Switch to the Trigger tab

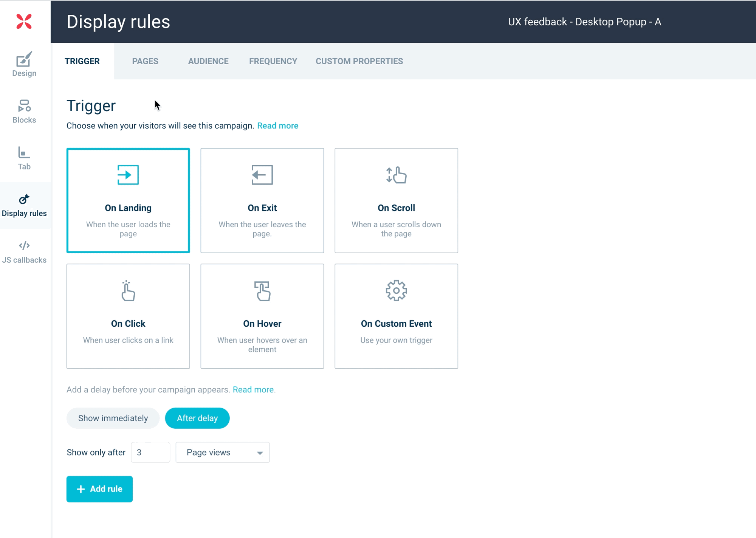coord(82,61)
